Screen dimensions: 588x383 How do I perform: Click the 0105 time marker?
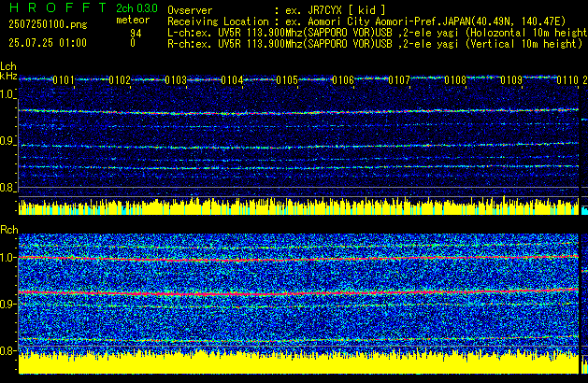(287, 80)
